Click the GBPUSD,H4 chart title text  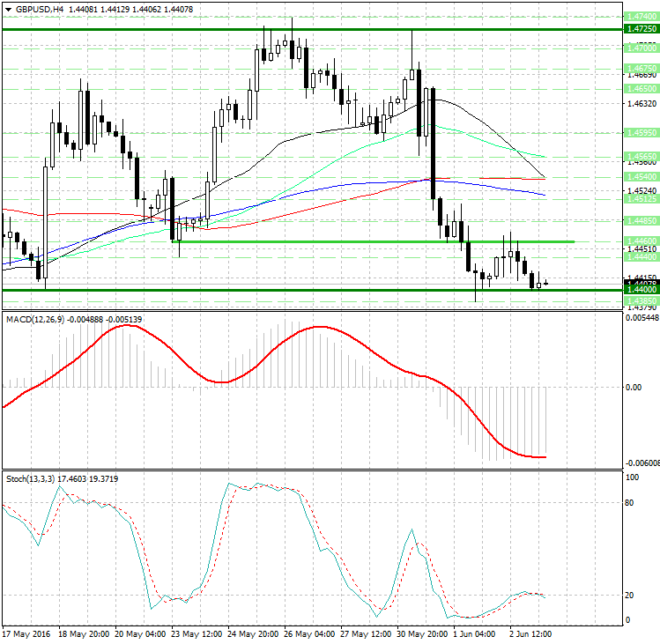pyautogui.click(x=40, y=10)
